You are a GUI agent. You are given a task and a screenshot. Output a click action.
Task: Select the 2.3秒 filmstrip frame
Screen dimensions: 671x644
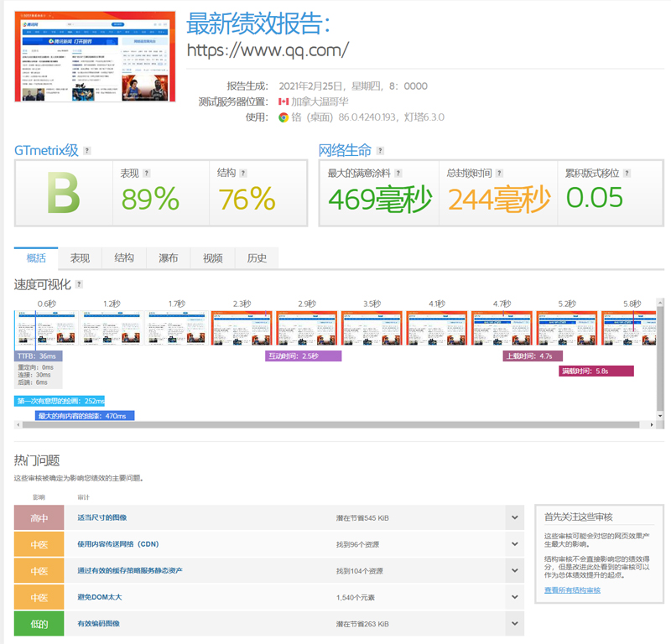[x=242, y=328]
